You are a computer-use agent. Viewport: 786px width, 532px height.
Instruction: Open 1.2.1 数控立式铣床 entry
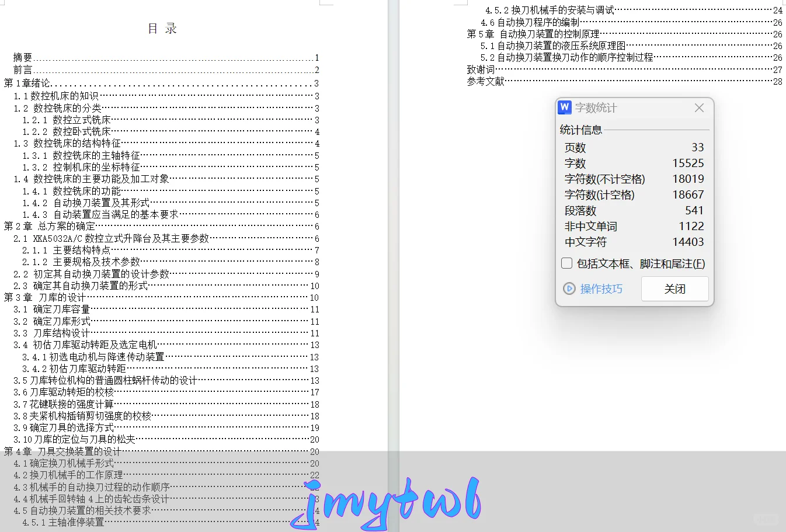[x=171, y=120]
